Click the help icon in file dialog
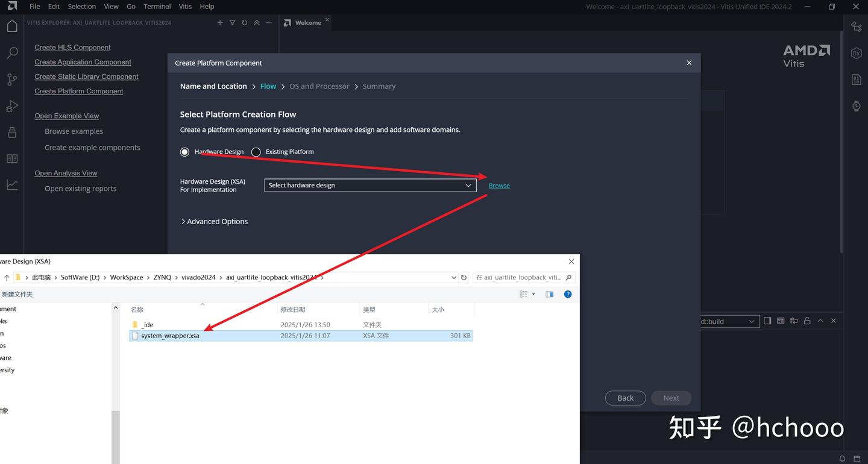Screen dimensions: 868x464 (x=567, y=294)
